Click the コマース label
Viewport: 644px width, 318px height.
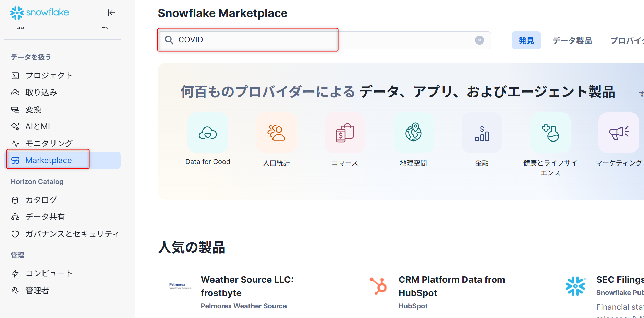pos(345,163)
